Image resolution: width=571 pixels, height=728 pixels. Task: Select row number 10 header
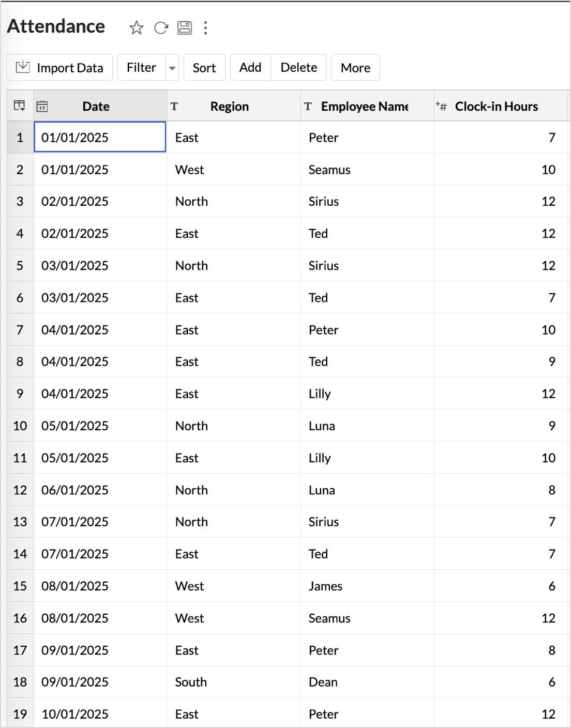point(20,426)
